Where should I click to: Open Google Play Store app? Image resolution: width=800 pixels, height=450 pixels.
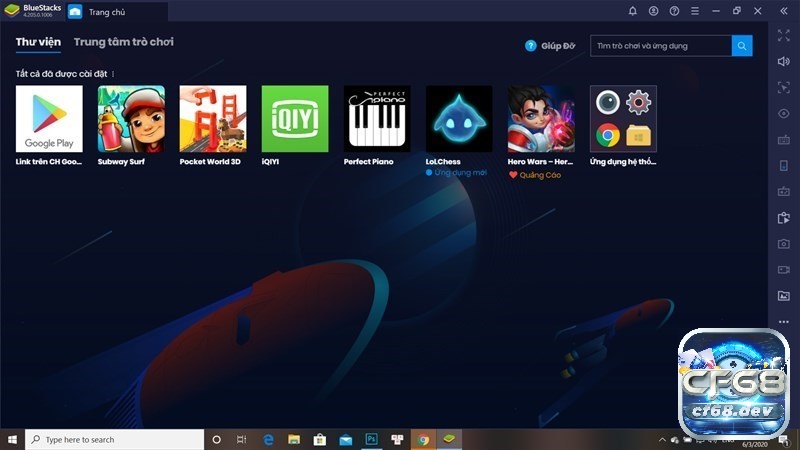tap(49, 119)
